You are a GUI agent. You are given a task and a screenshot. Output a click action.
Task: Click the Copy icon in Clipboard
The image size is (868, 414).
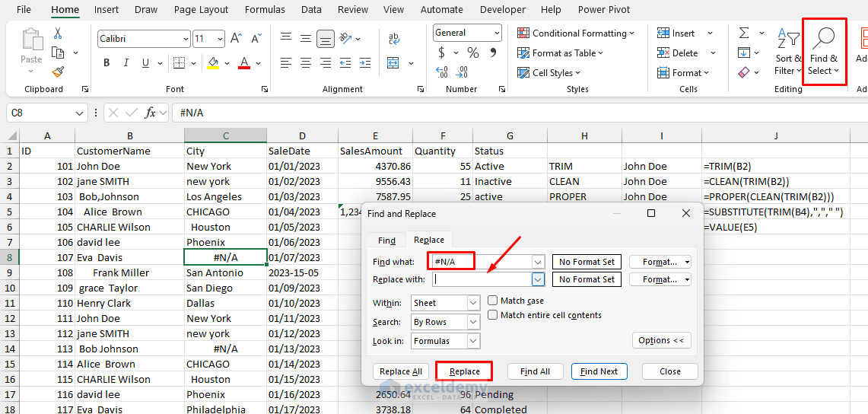[58, 52]
